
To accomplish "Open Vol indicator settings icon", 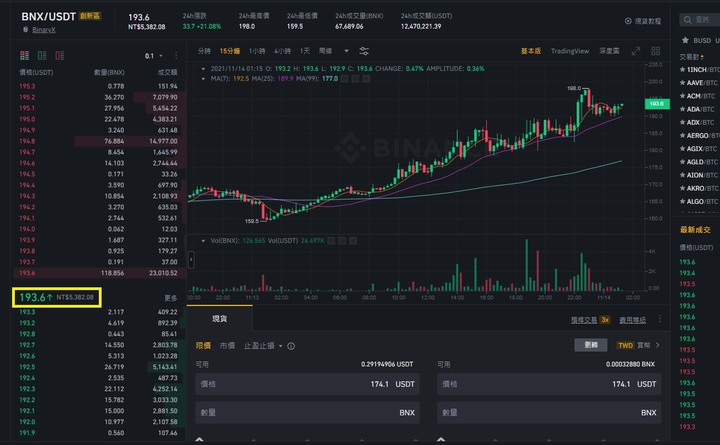I will tap(342, 241).
